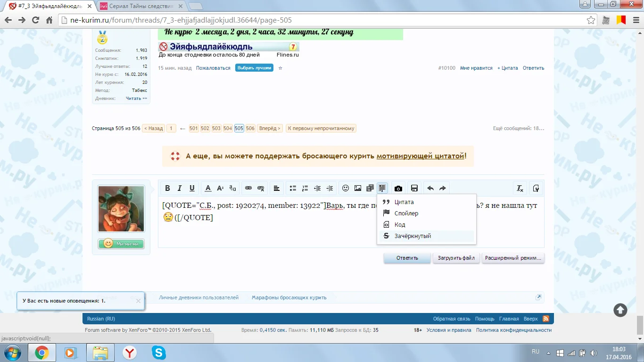Choose Спойлер from the insert menu
The image size is (644, 362).
427,214
